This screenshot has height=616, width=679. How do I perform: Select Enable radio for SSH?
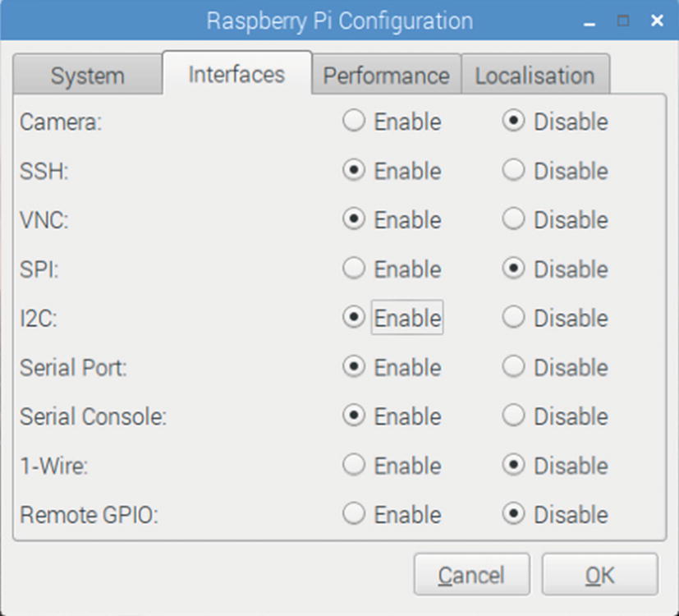[x=354, y=171]
